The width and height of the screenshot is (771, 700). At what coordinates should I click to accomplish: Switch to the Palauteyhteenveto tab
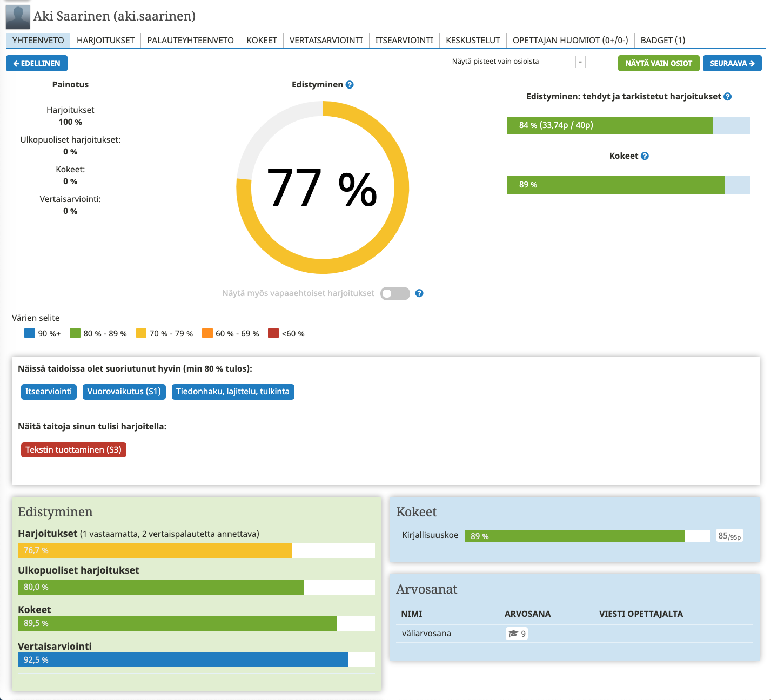[x=190, y=41]
